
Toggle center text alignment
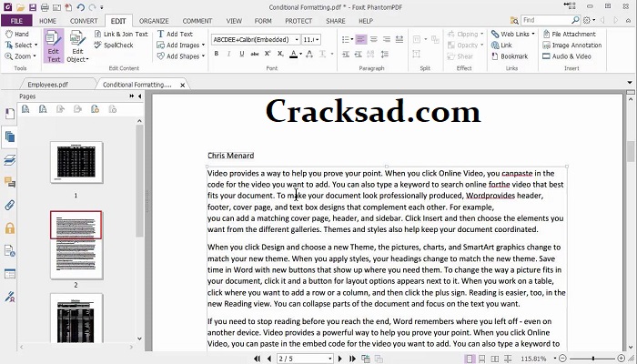click(374, 39)
